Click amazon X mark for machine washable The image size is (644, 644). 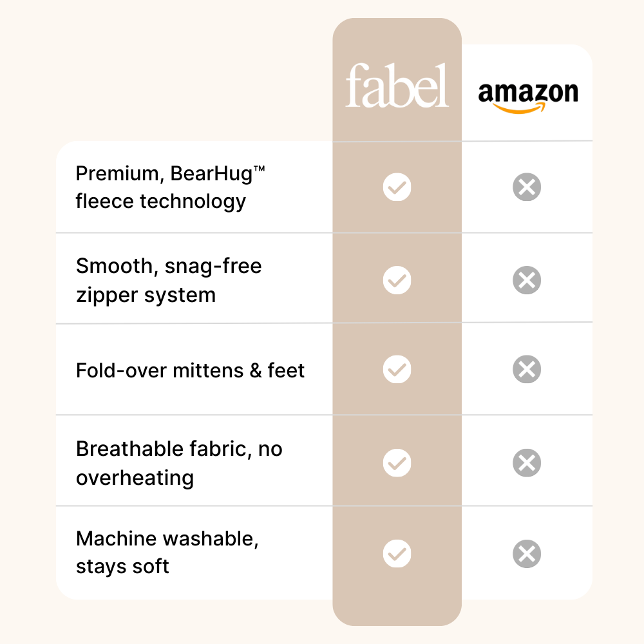pos(527,554)
